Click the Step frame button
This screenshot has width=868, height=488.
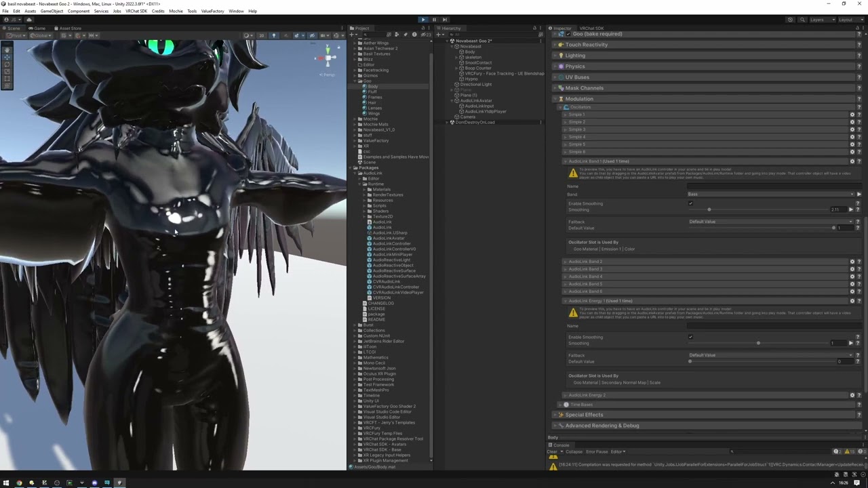[445, 20]
